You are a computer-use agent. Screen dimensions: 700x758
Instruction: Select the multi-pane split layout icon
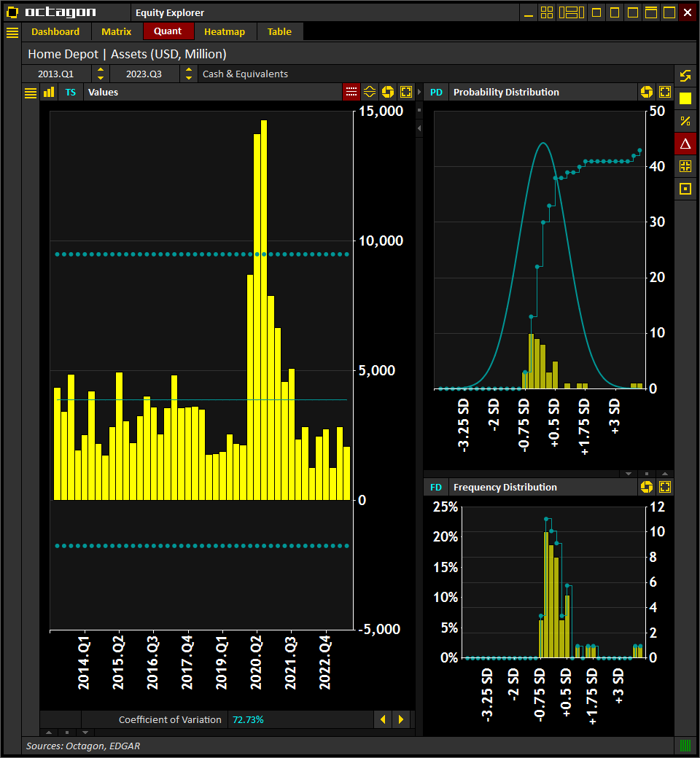click(572, 12)
